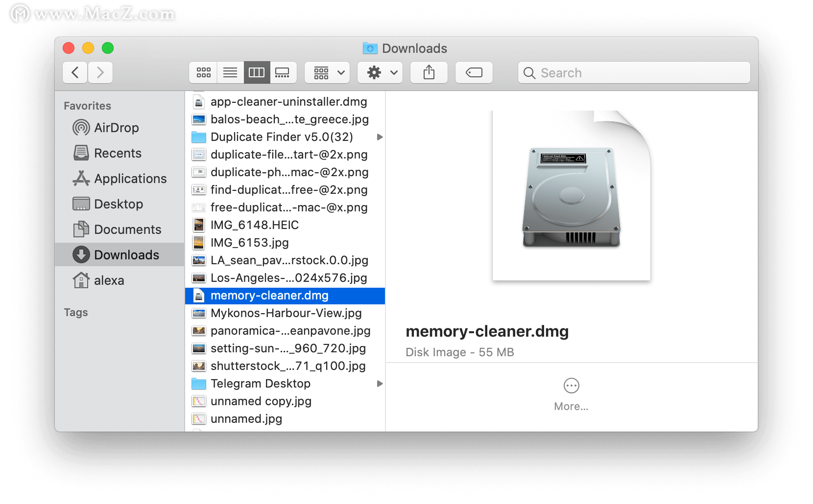Click inside the Search field

click(634, 72)
